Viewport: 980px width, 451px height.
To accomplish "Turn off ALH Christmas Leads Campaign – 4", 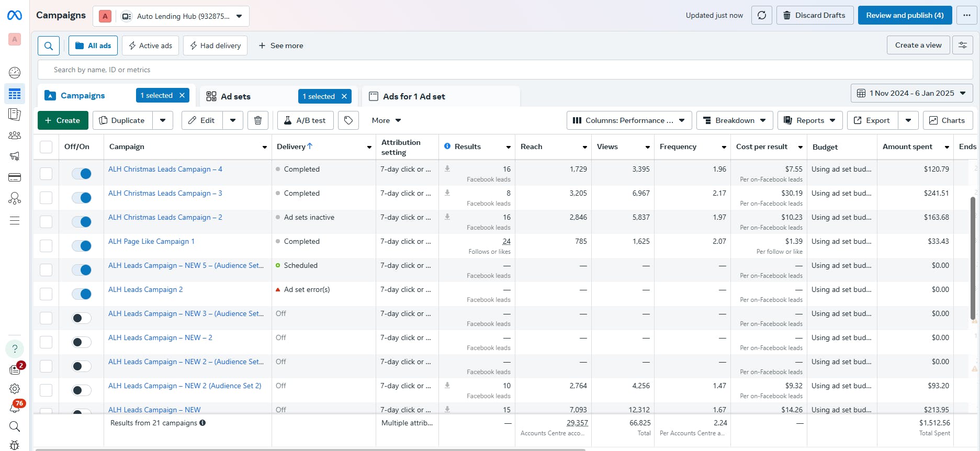I will [x=82, y=174].
